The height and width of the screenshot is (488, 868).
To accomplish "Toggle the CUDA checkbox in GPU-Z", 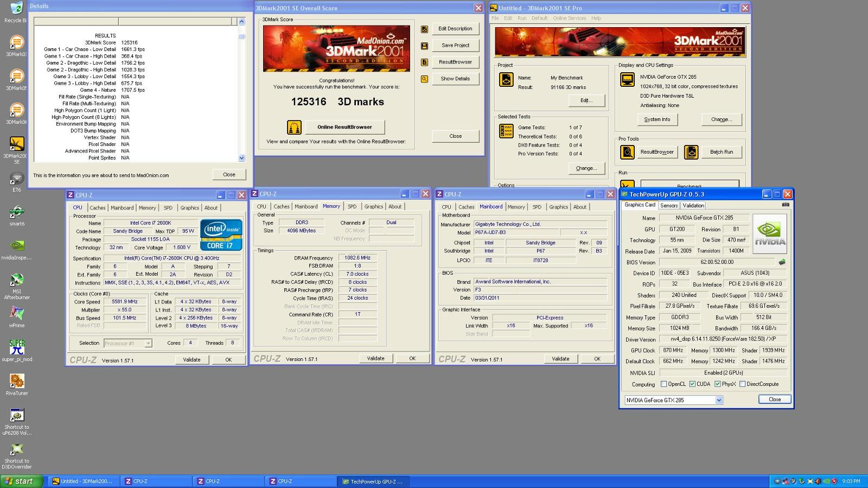I will pos(692,384).
